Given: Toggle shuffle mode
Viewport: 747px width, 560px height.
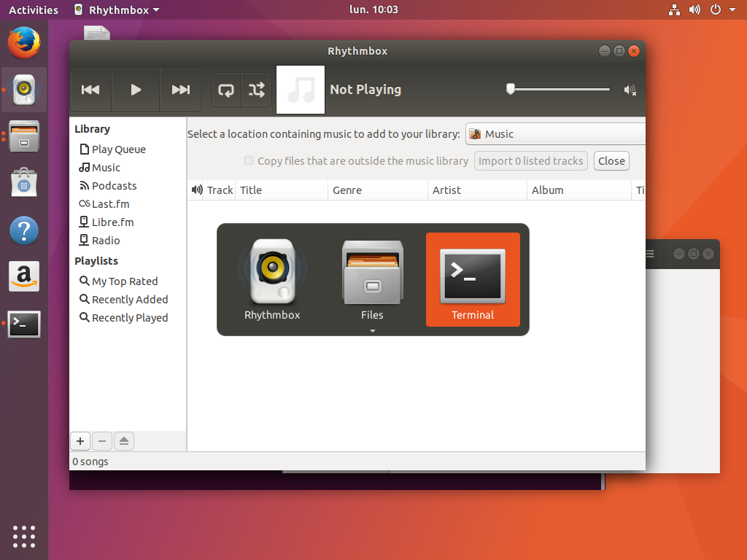Looking at the screenshot, I should tap(256, 90).
